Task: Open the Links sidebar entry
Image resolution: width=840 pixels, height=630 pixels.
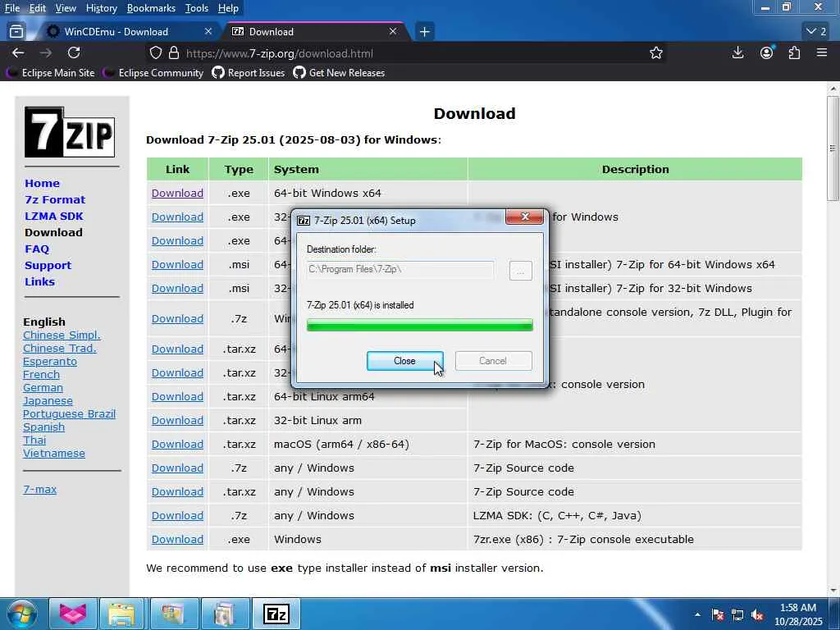Action: click(39, 282)
